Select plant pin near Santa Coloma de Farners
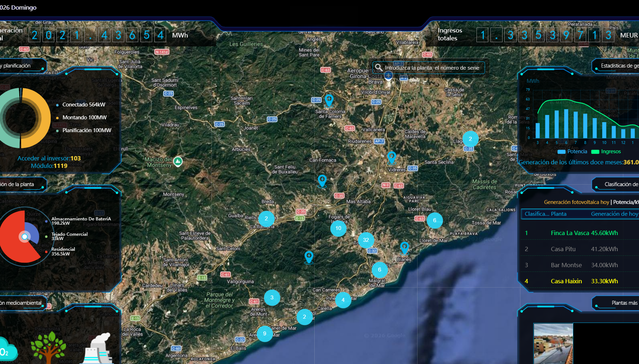 (x=329, y=100)
